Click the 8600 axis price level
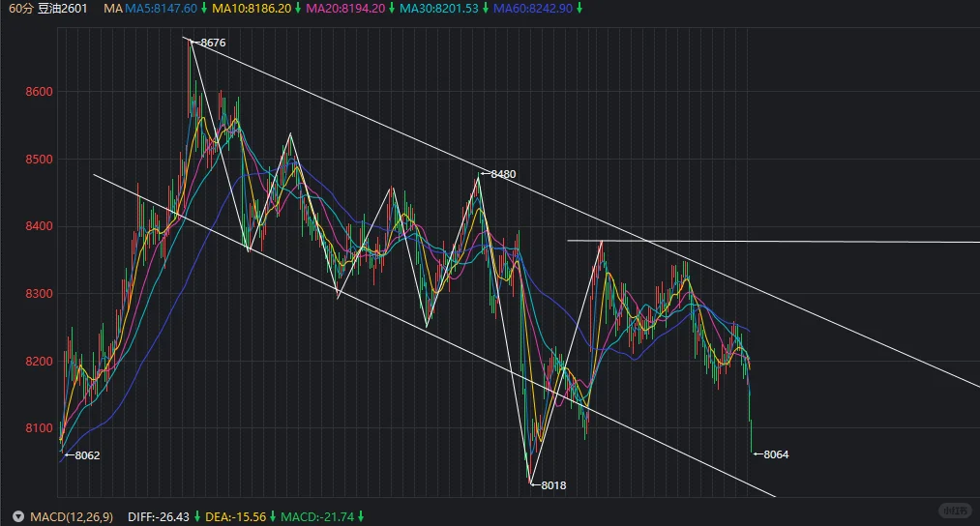 coord(39,91)
